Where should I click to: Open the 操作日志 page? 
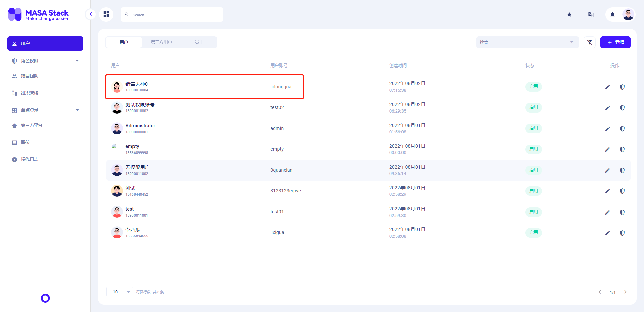coord(29,159)
